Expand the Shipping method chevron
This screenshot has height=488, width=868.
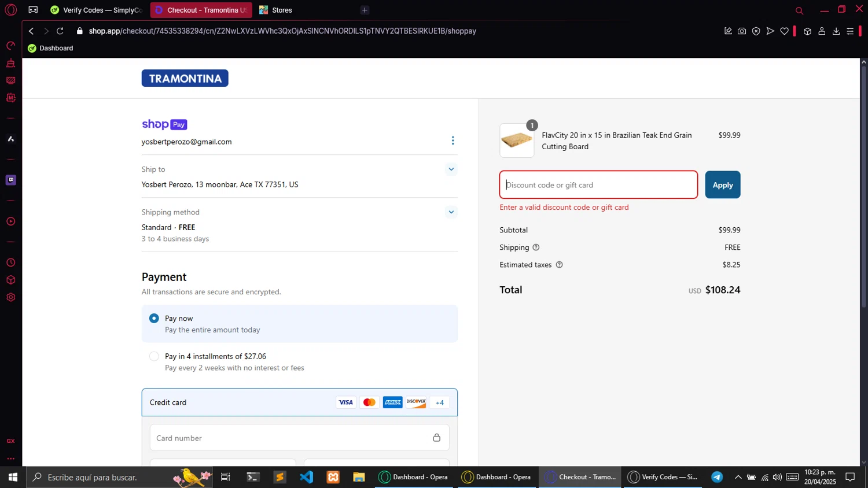pos(451,212)
